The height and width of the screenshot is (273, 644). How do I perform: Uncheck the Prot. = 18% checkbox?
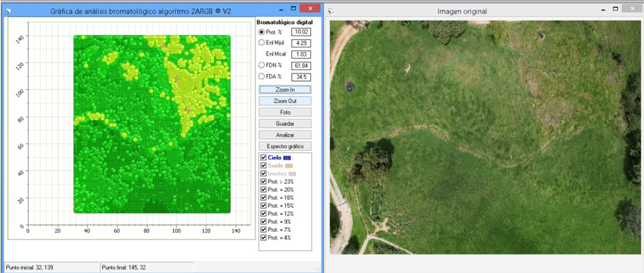[x=263, y=198]
